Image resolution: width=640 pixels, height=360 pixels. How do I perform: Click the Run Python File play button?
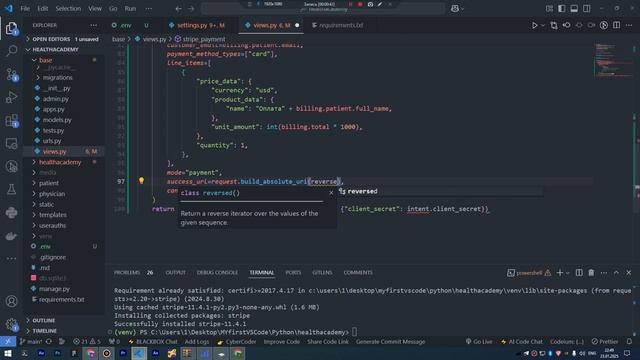point(534,25)
